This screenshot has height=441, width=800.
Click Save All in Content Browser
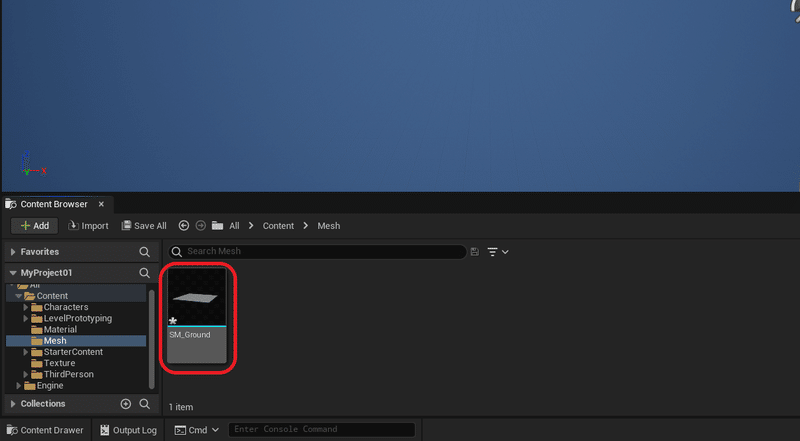tap(144, 226)
